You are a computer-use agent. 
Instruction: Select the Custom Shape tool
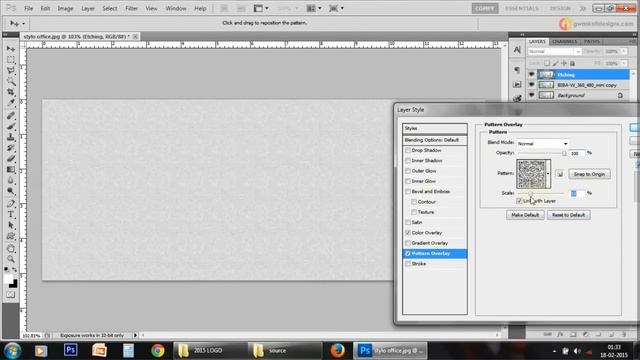click(11, 236)
